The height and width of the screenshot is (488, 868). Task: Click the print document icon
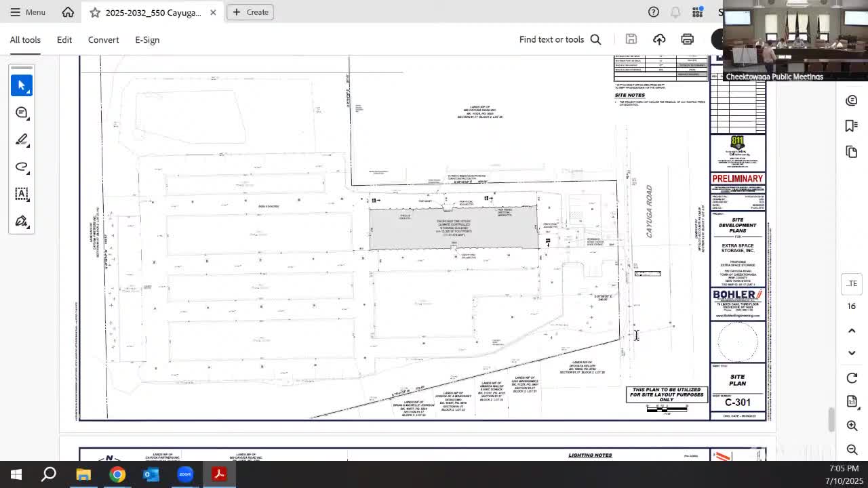(x=687, y=39)
